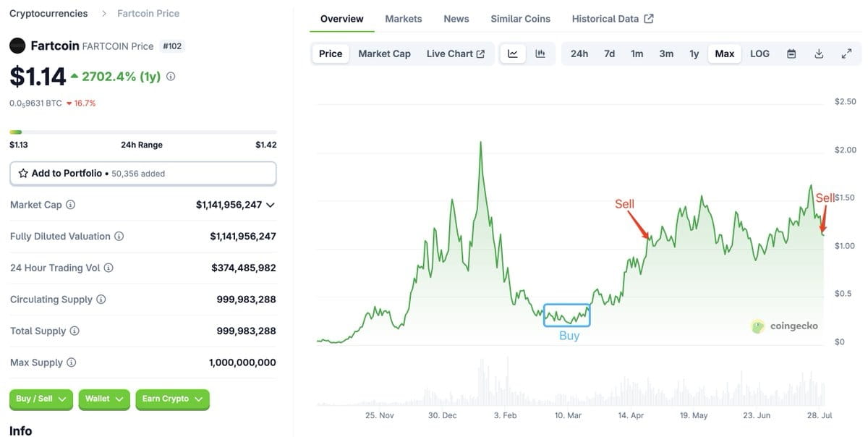Set chart range to 7d
This screenshot has height=437, width=868.
pos(609,54)
